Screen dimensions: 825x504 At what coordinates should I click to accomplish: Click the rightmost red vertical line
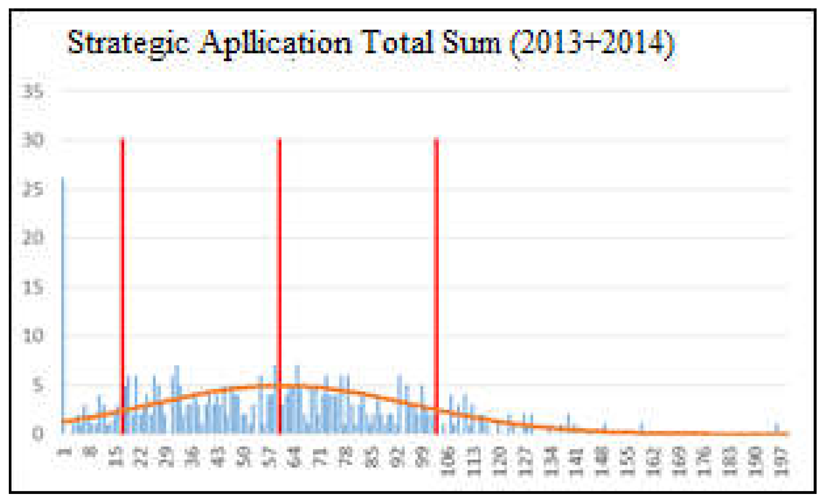pyautogui.click(x=436, y=273)
